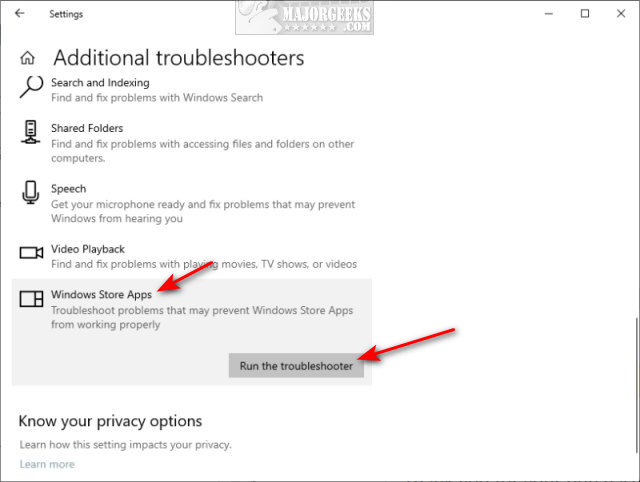Screen dimensions: 640x482
Task: Click the Windows Store Apps icon
Action: pyautogui.click(x=32, y=298)
